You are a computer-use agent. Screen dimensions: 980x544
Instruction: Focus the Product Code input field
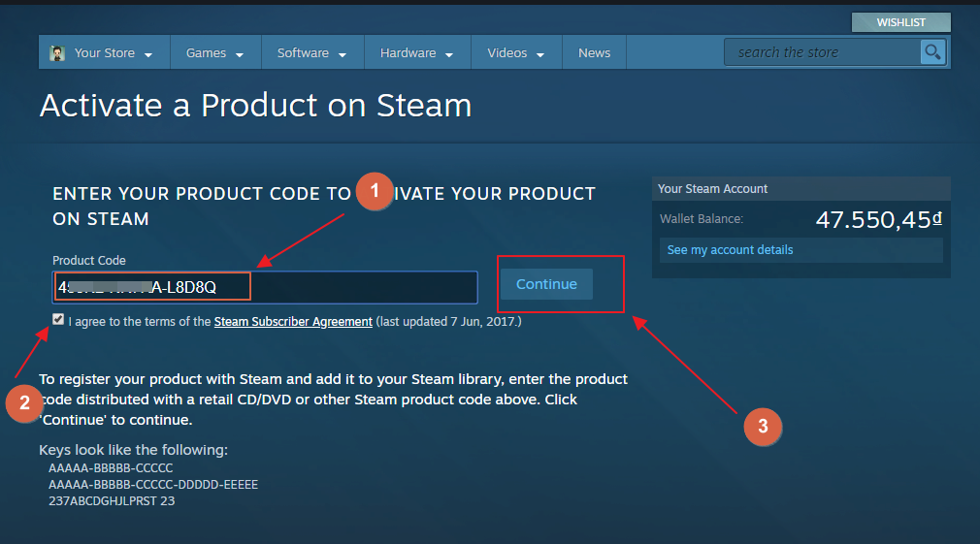pyautogui.click(x=265, y=287)
